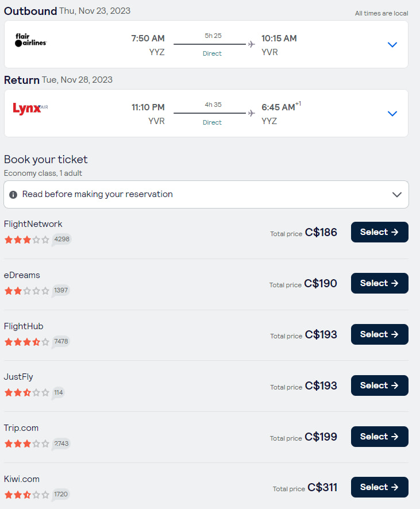
Task: Expand the outbound Flair flight details
Action: point(392,44)
